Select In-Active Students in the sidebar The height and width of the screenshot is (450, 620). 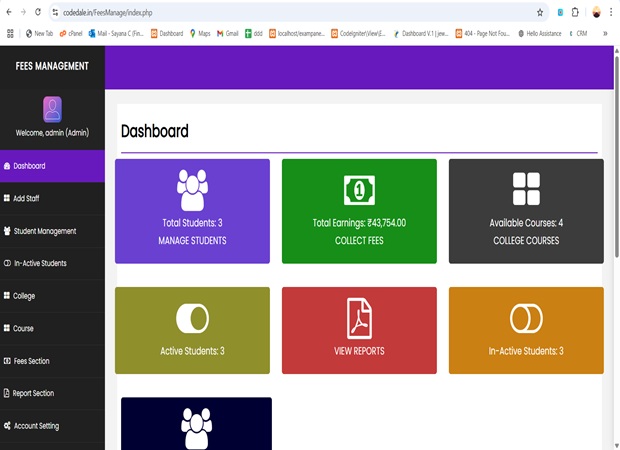pyautogui.click(x=40, y=264)
